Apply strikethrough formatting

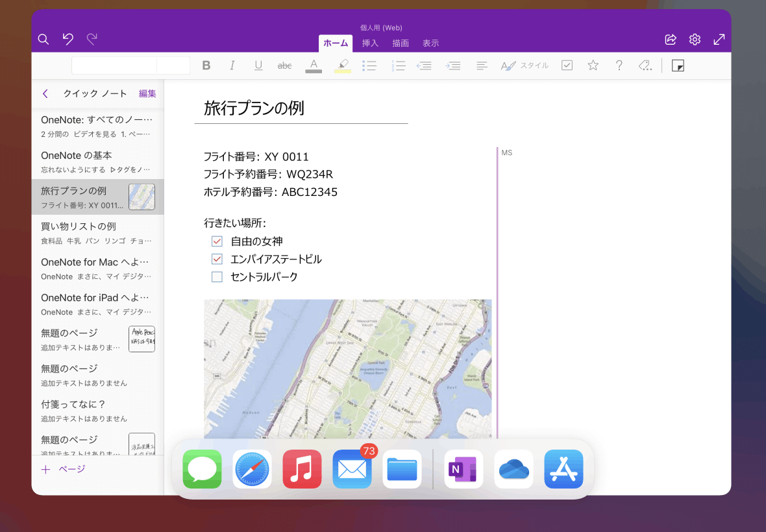284,66
